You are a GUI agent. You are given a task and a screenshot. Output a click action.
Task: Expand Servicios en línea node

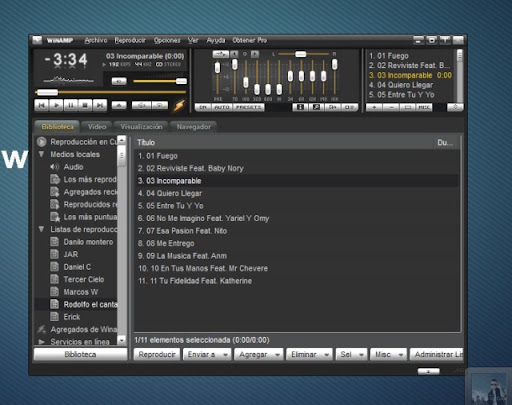(41, 342)
